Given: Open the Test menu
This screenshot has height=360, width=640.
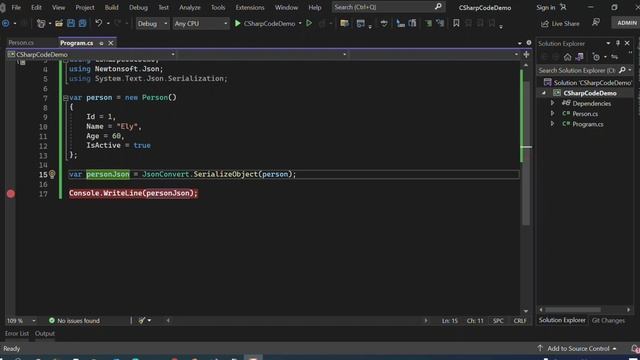Looking at the screenshot, I should coord(163,7).
